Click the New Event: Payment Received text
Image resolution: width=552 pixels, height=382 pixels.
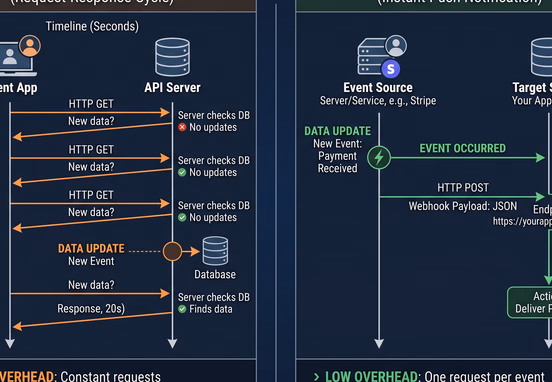(x=338, y=156)
